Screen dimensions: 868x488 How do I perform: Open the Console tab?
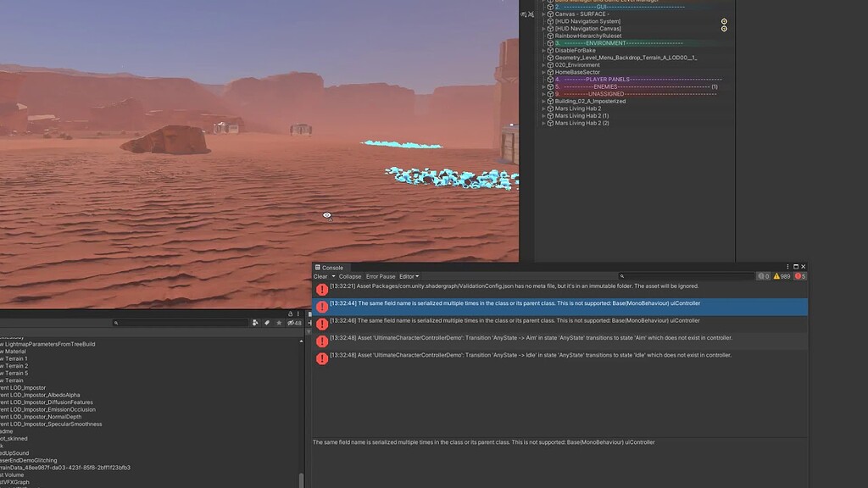tap(331, 267)
